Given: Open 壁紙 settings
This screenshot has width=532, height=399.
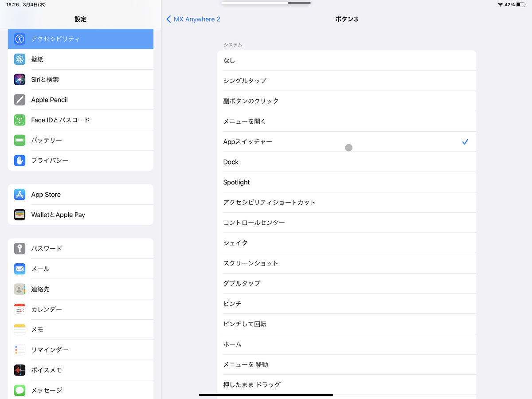Looking at the screenshot, I should [81, 59].
